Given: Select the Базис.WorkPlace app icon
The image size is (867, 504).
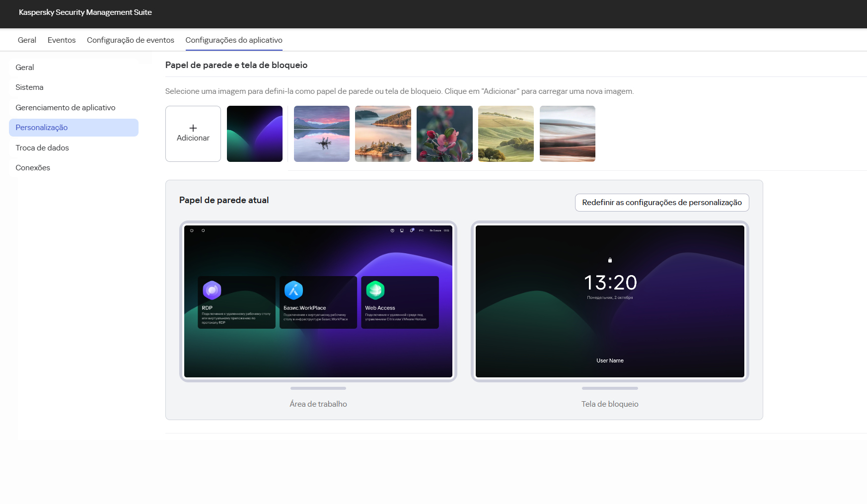Looking at the screenshot, I should 293,289.
